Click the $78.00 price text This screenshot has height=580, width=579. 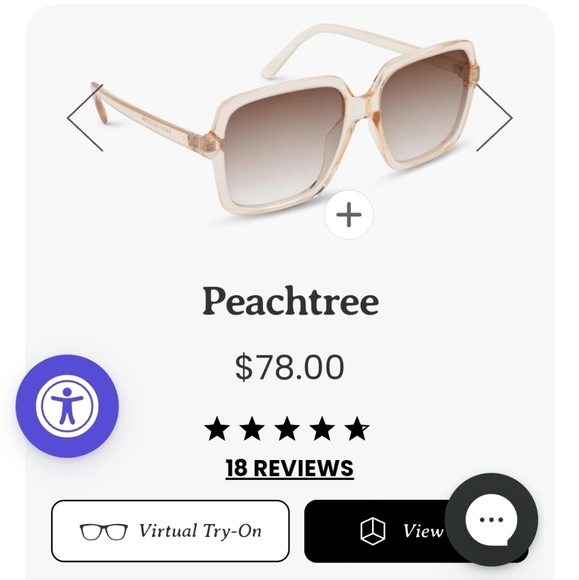point(290,367)
